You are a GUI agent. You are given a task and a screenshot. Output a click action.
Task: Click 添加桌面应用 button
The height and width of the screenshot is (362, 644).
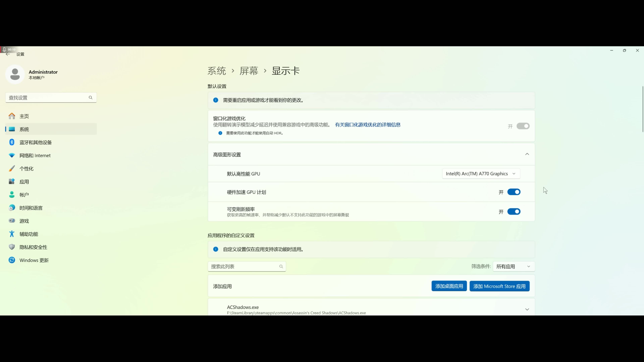click(449, 286)
